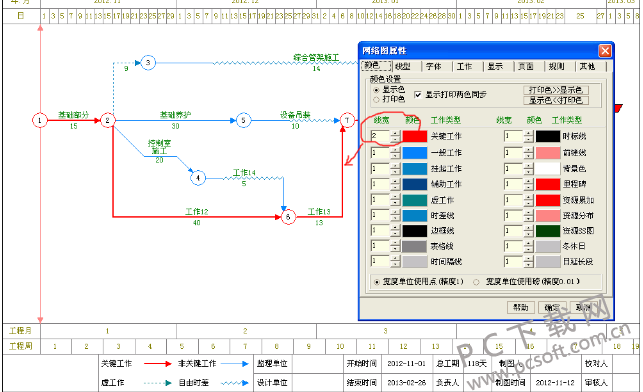Viewport: 643px width, 392px height.
Task: Select node 2 circle in network diagram
Action: point(107,121)
